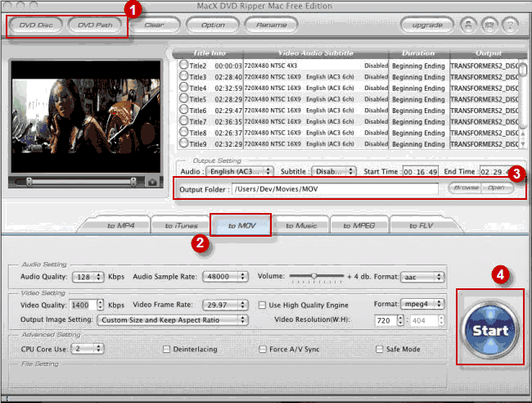Click Title3 duration 02:28:40

(228, 78)
